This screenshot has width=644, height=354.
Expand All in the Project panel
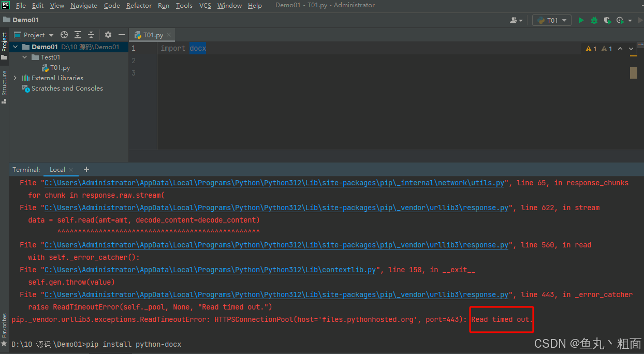click(x=78, y=35)
